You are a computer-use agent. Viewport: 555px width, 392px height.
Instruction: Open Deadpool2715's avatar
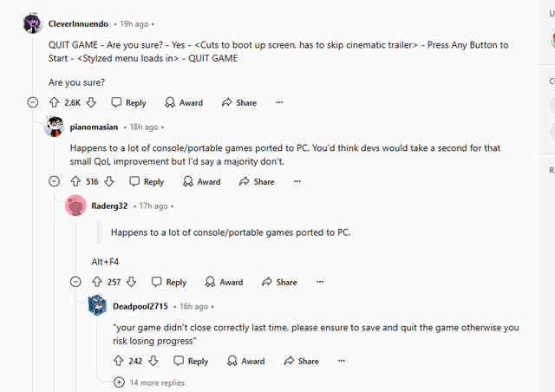(98, 305)
